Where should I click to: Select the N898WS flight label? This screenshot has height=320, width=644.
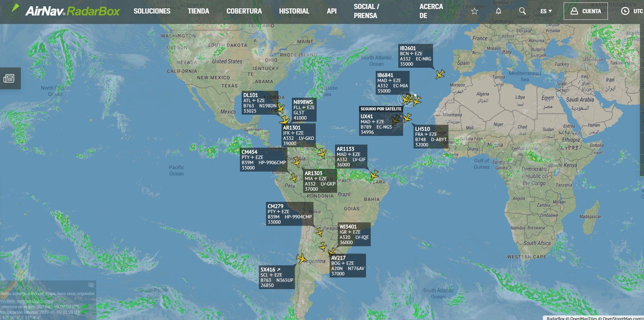tap(304, 110)
